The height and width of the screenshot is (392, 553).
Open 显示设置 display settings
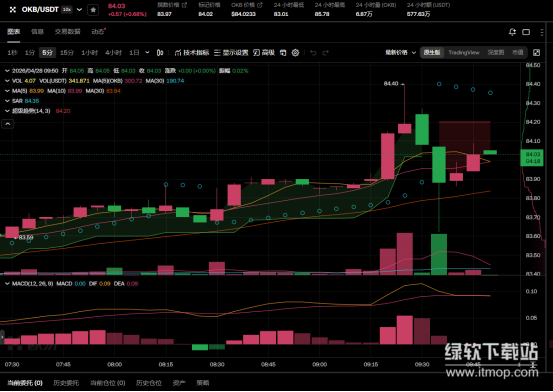pos(231,53)
